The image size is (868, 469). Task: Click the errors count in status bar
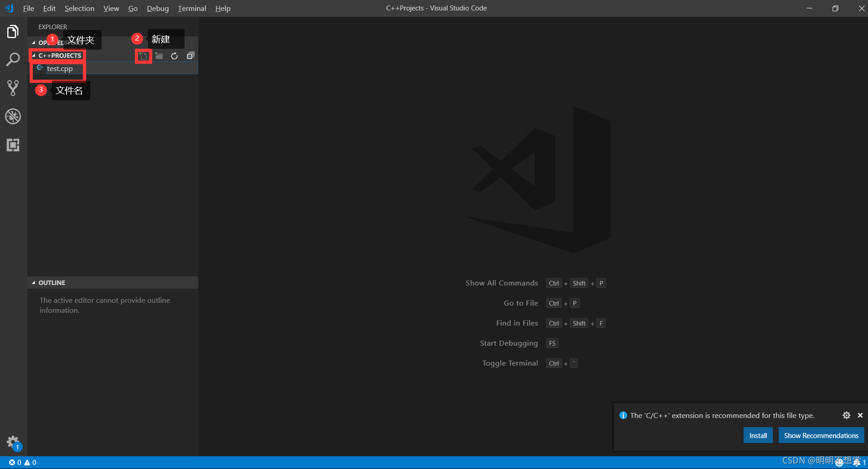click(x=15, y=463)
